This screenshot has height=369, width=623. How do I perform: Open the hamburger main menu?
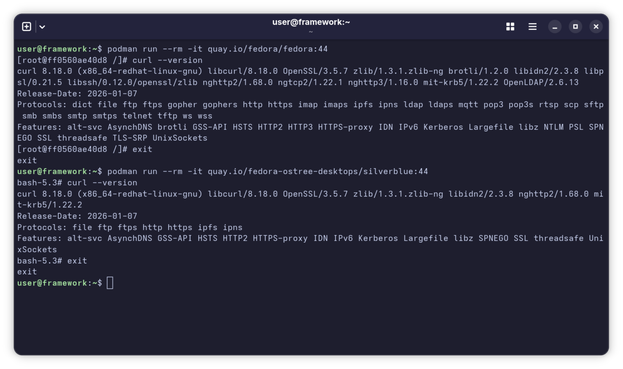(x=532, y=27)
